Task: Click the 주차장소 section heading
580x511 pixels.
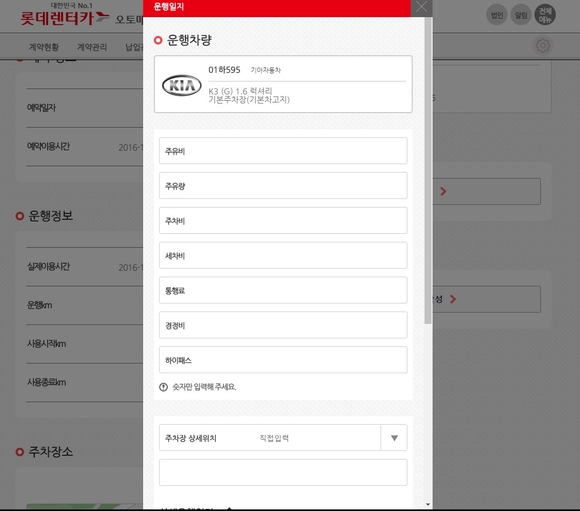Action: pos(50,452)
